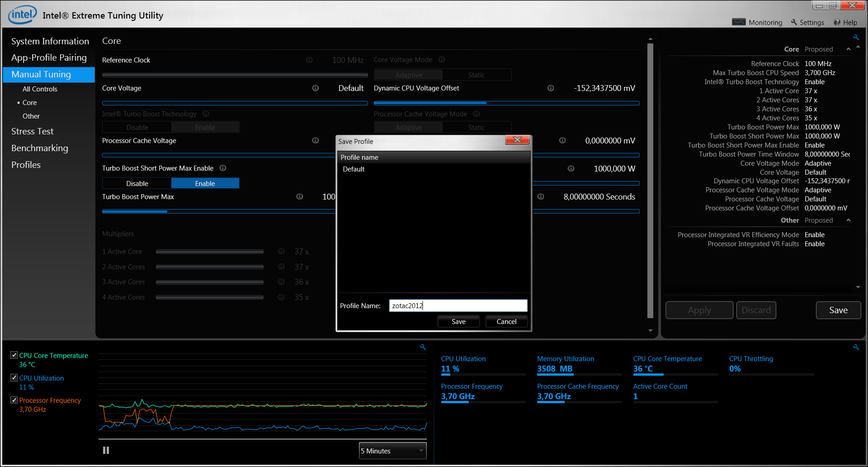Open the Monitoring view icon
868x467 pixels.
click(739, 22)
